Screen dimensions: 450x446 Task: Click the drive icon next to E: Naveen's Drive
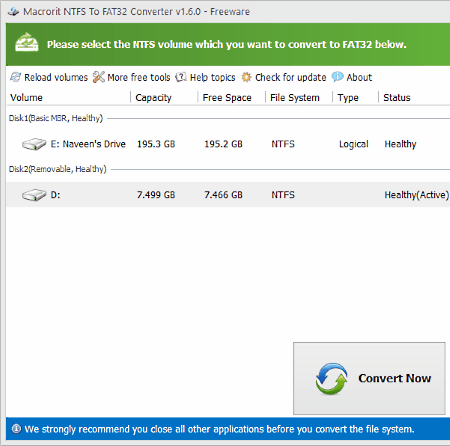[x=34, y=144]
